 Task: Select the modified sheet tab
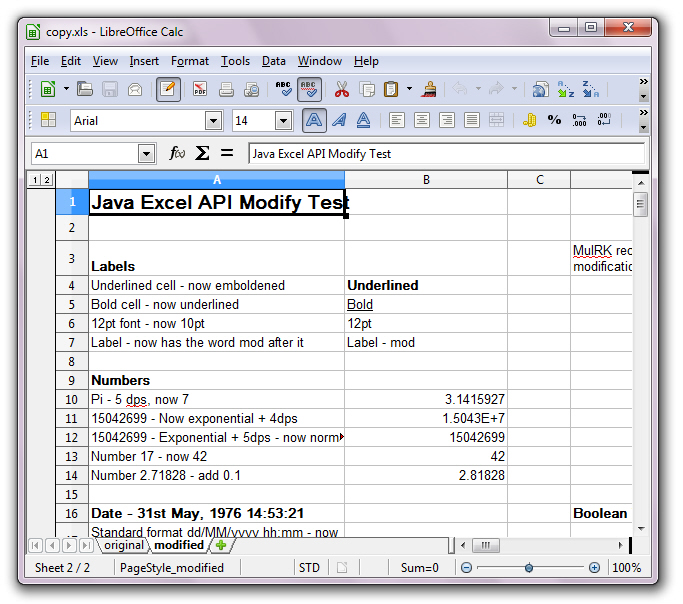(x=179, y=545)
